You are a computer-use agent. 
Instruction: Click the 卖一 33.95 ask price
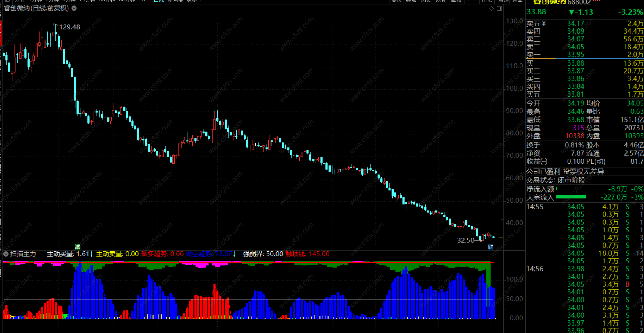575,55
